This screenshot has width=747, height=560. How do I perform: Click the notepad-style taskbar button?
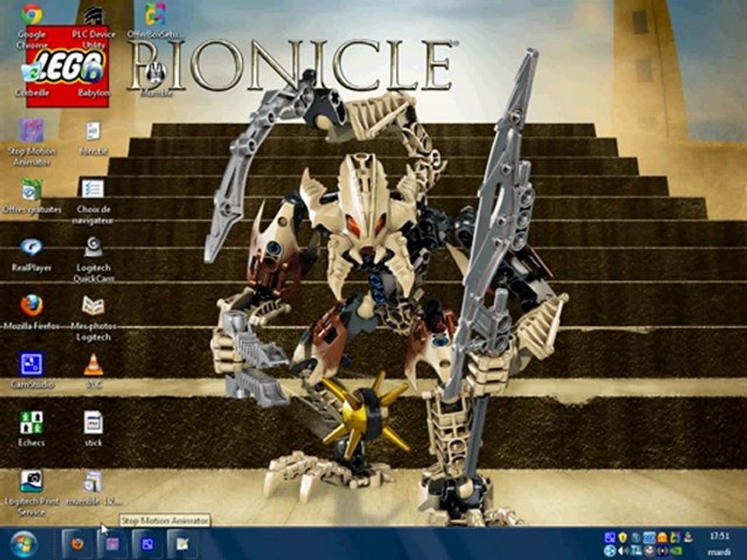coord(182,544)
